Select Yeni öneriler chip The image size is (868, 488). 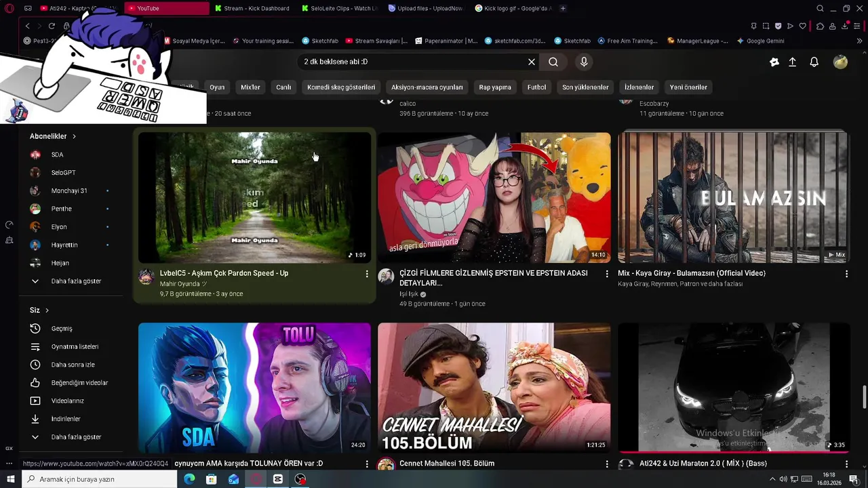click(x=688, y=87)
